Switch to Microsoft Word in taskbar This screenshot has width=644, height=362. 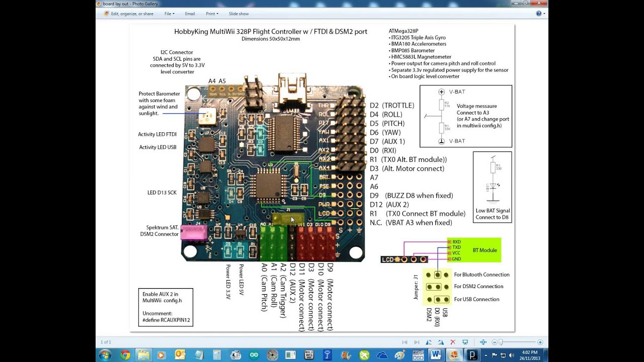pyautogui.click(x=436, y=355)
